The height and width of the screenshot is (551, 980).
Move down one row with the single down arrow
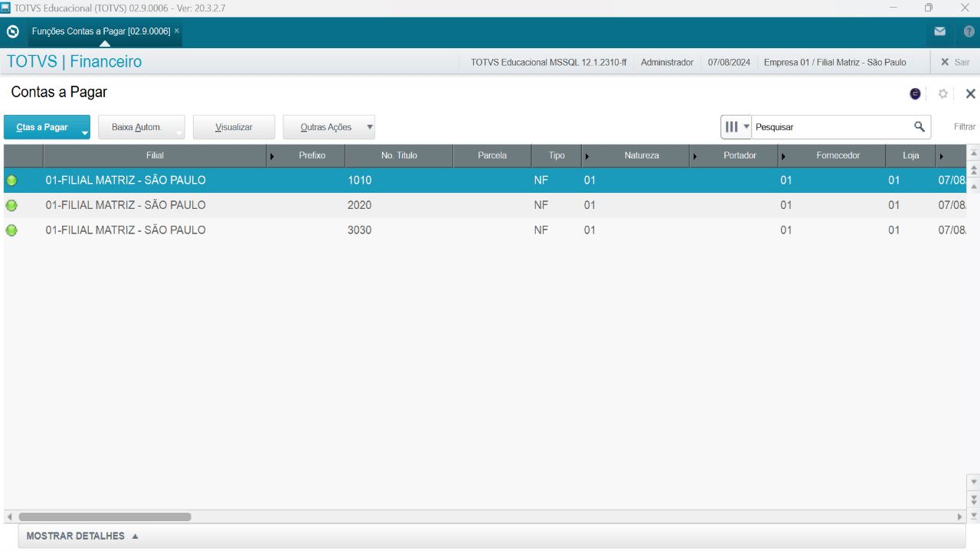pos(974,482)
